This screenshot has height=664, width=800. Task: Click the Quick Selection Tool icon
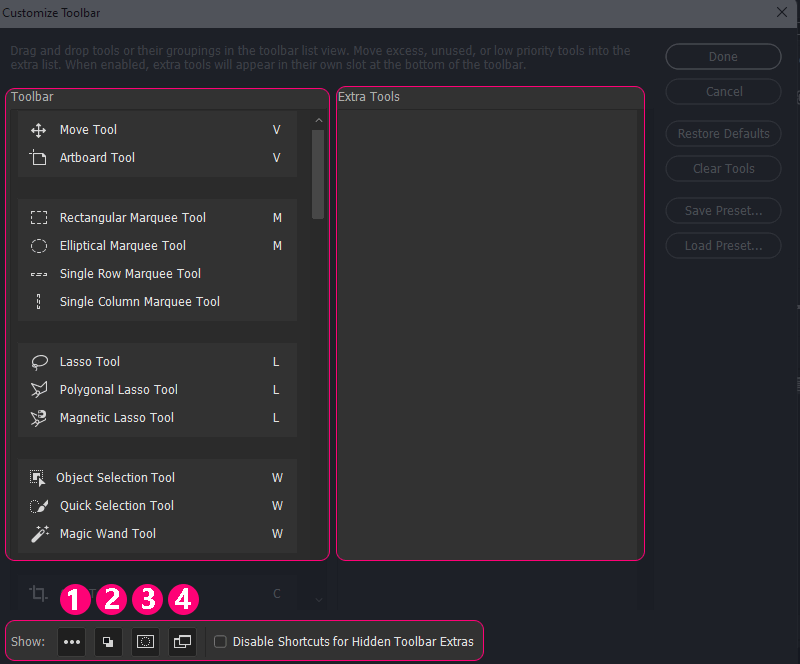pyautogui.click(x=39, y=506)
